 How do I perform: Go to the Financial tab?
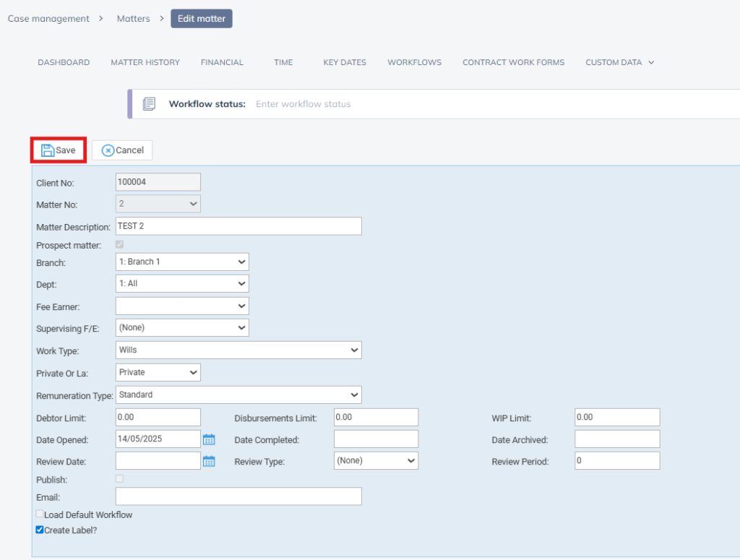[222, 62]
